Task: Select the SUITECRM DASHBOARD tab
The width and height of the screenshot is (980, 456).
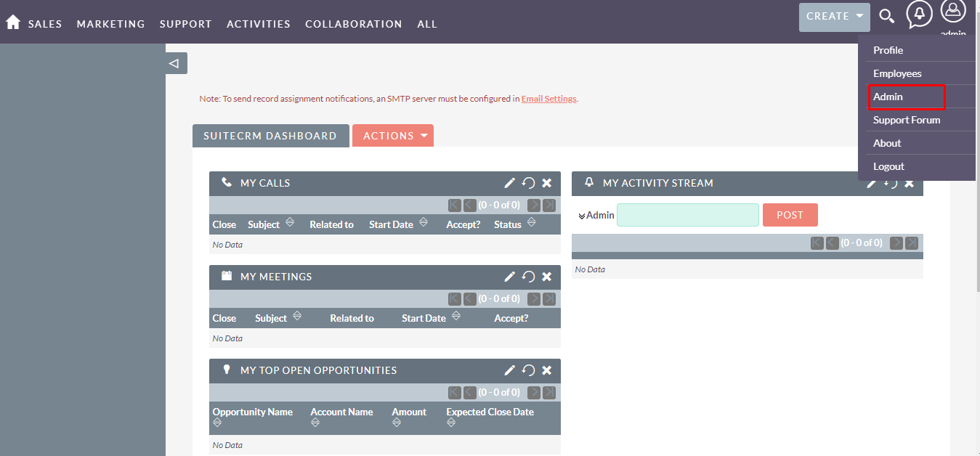Action: 270,136
